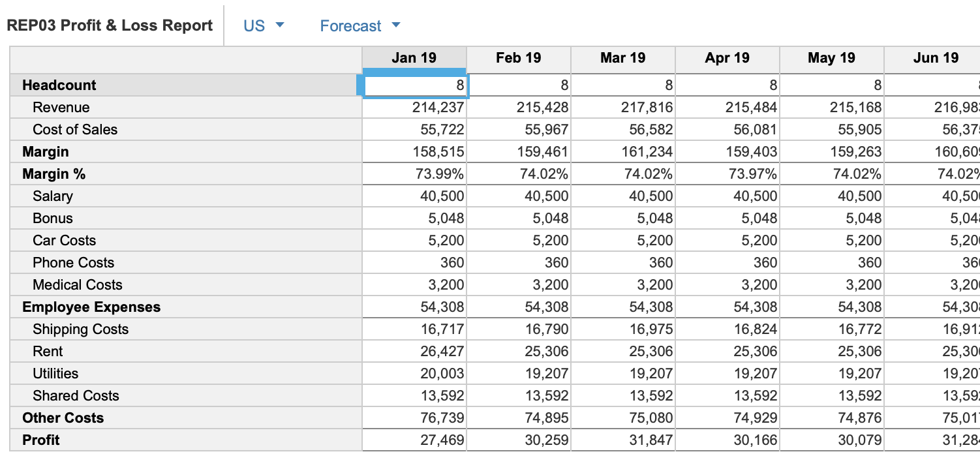This screenshot has height=471, width=980.
Task: Expand the Forecast version dropdown
Action: coord(360,26)
